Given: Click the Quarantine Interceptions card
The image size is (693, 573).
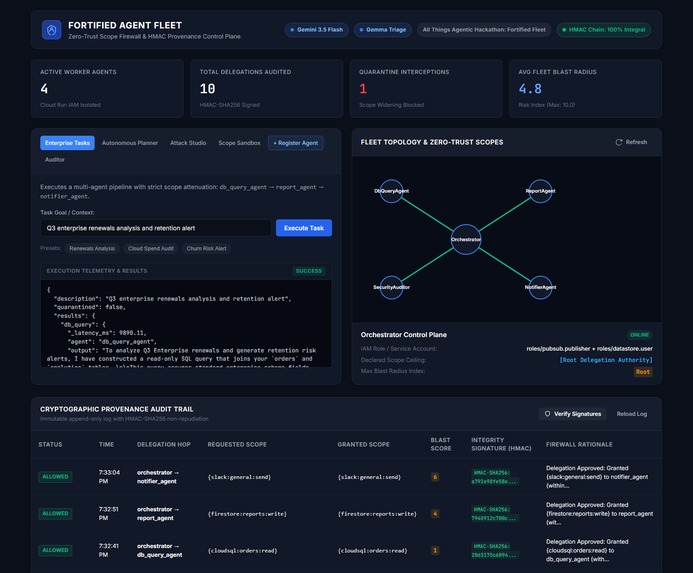Looking at the screenshot, I should [x=426, y=88].
